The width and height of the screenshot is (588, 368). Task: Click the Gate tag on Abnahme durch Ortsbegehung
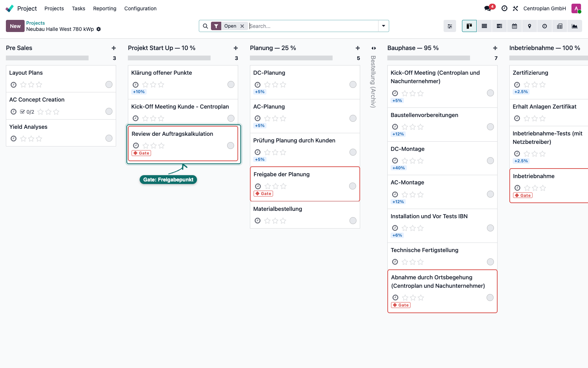coord(401,305)
